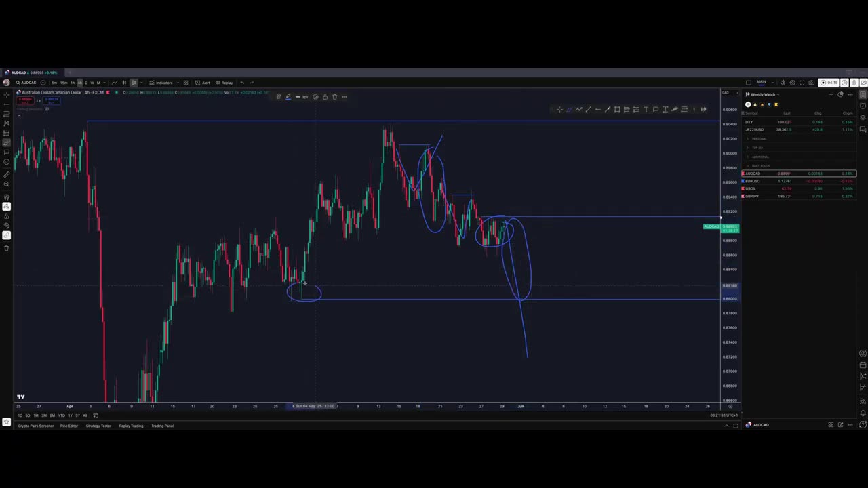Open the chart style candles selector
The image size is (868, 488).
123,83
